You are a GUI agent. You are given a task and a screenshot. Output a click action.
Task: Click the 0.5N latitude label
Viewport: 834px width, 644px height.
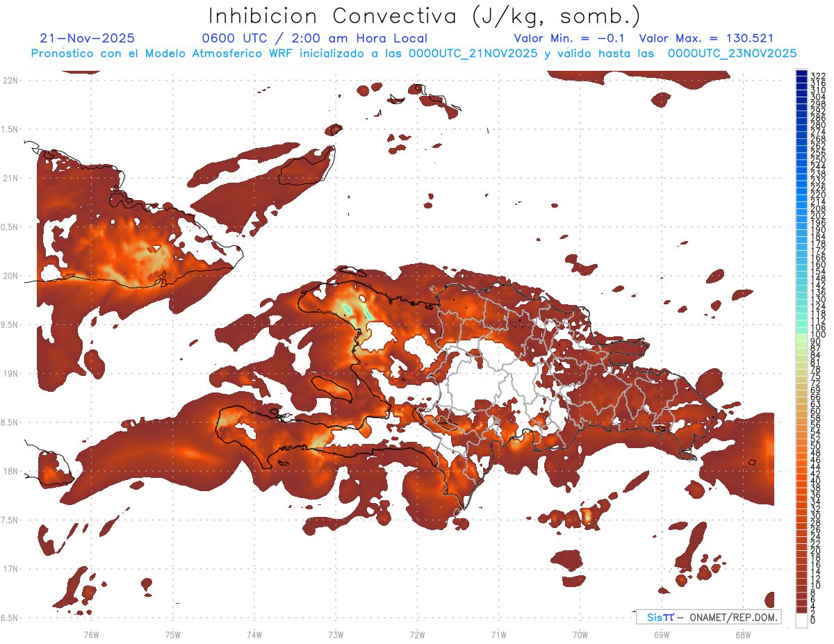10,227
